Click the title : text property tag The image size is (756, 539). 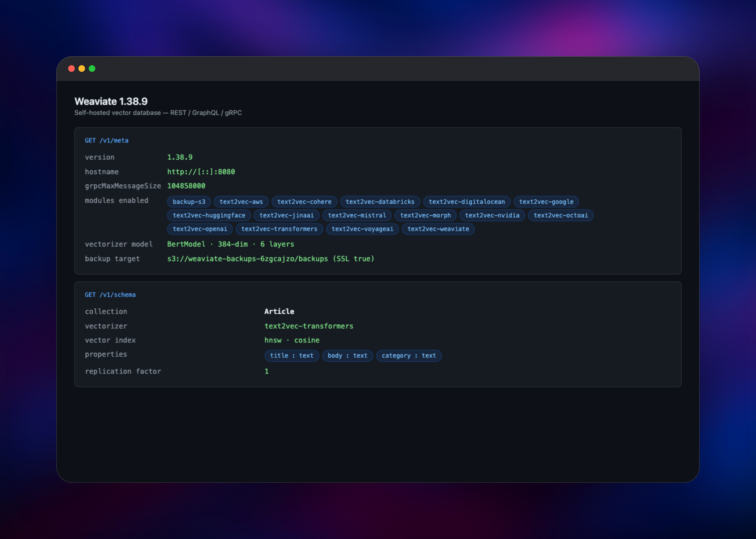click(292, 356)
